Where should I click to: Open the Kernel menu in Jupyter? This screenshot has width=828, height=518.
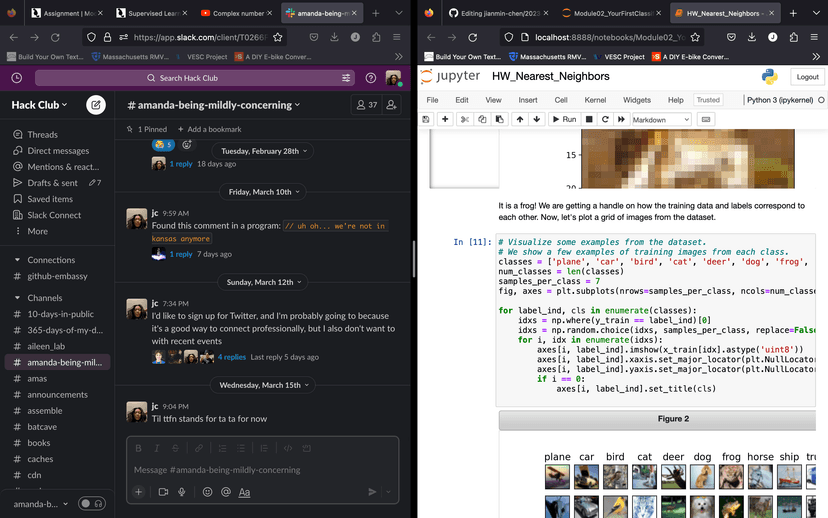pyautogui.click(x=595, y=100)
